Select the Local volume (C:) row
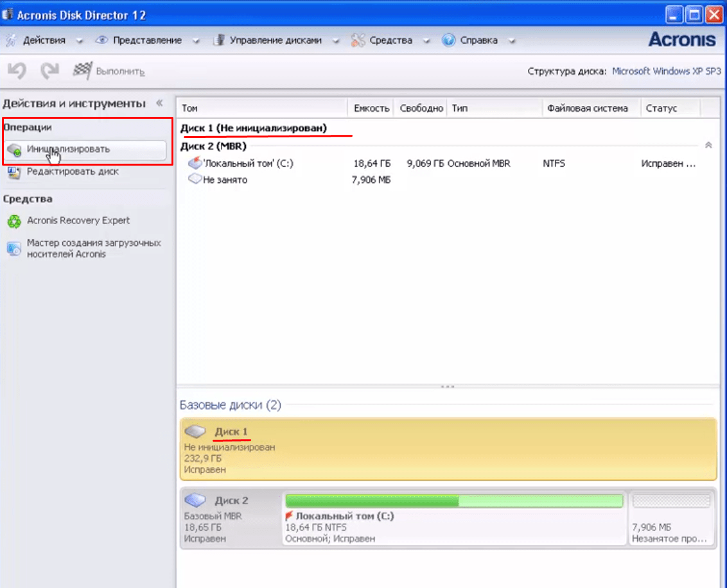This screenshot has width=727, height=588. coord(248,164)
